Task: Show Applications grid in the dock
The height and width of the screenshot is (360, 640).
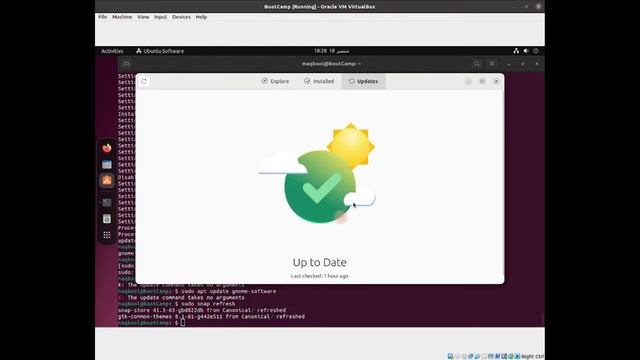Action: (x=107, y=235)
